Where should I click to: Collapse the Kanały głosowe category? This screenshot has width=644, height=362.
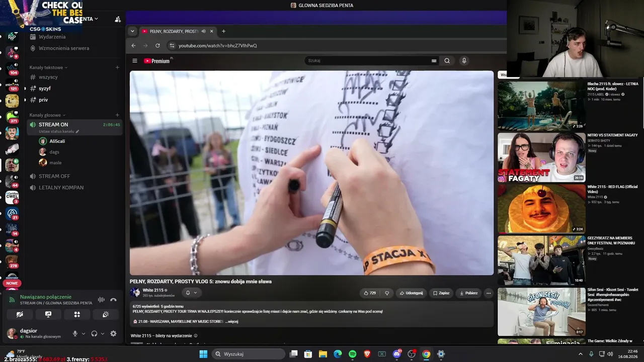[x=47, y=115]
